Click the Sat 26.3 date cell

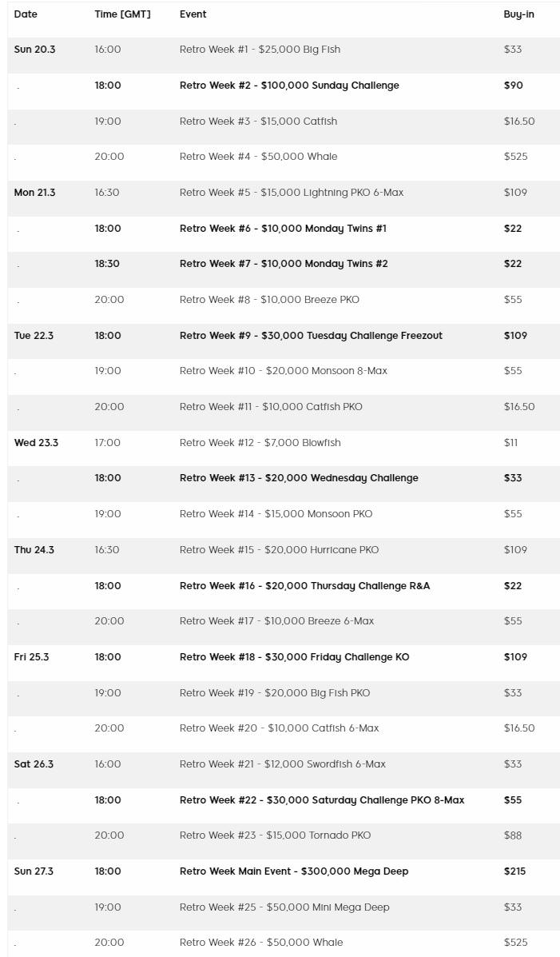click(x=34, y=764)
